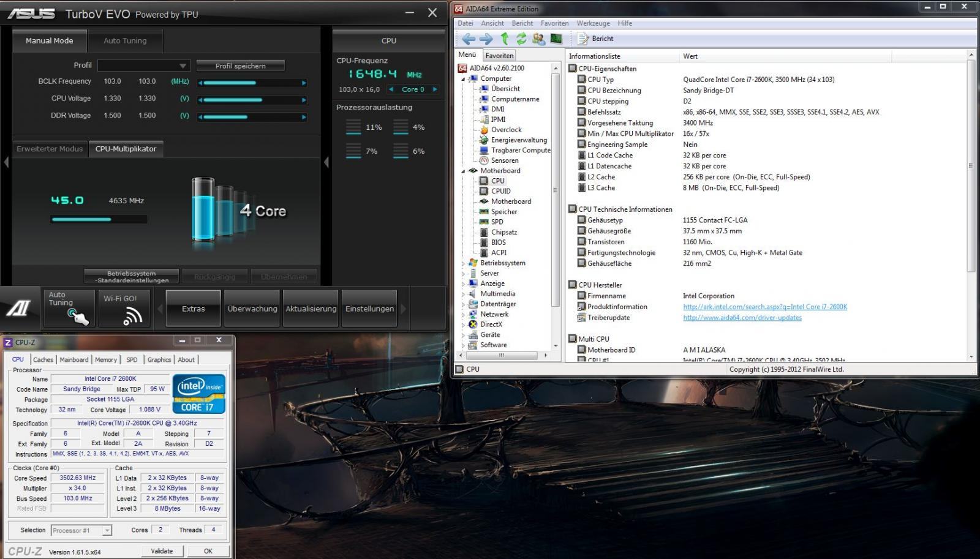Open the ark.intel.com product link

point(765,307)
